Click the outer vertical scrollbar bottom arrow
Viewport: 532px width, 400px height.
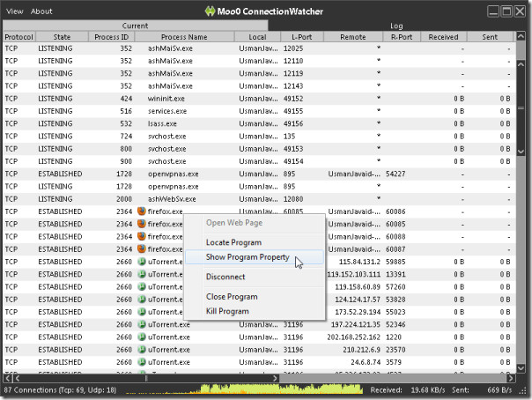[x=521, y=367]
